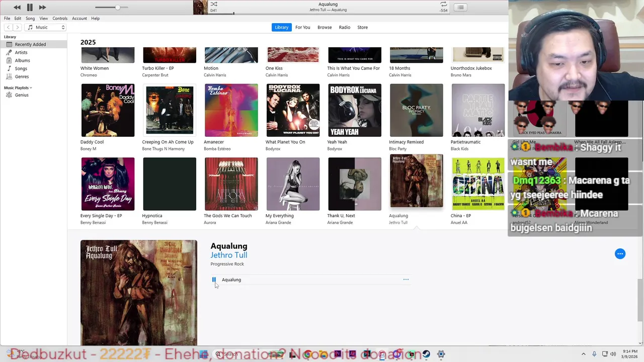Screen dimensions: 644x362
Task: Open The Gods We Can Touch cover
Action: 231,184
